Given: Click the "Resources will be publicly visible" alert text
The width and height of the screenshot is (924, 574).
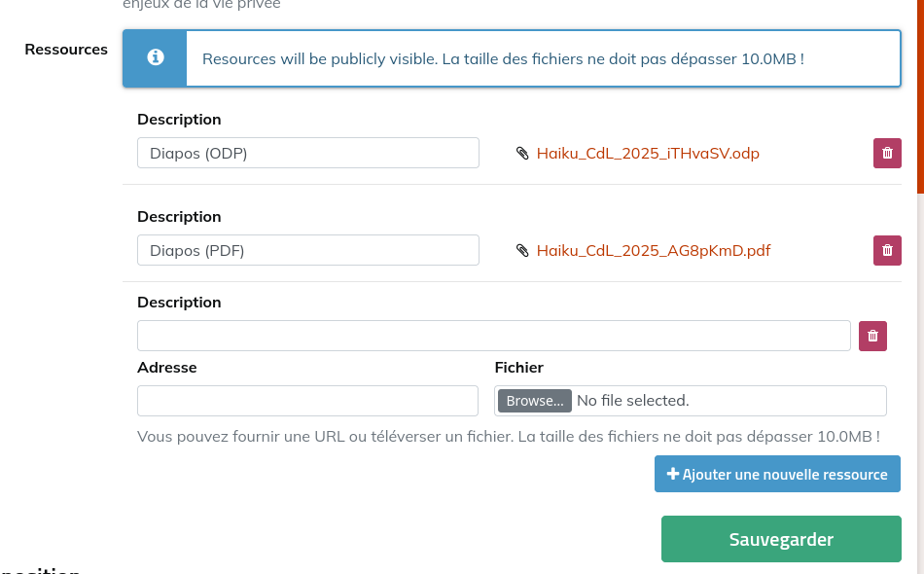Looking at the screenshot, I should [503, 59].
